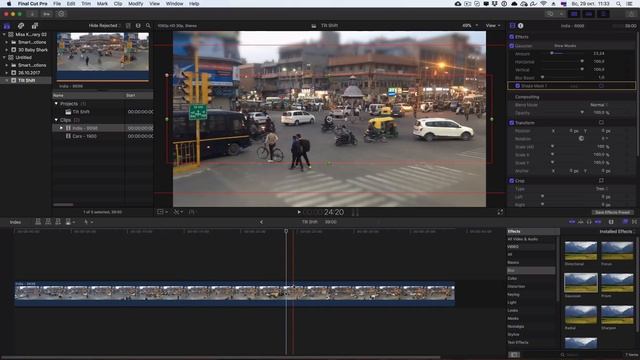
Task: Click the timeline history back arrow
Action: (261, 222)
